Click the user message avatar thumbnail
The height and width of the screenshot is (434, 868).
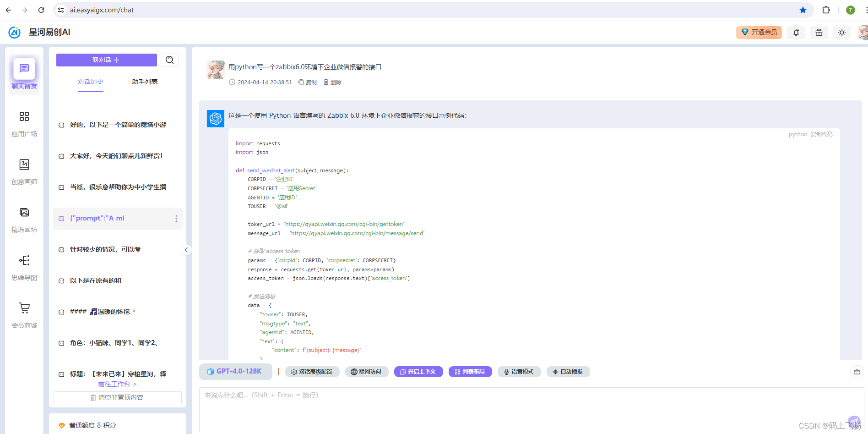coord(215,70)
